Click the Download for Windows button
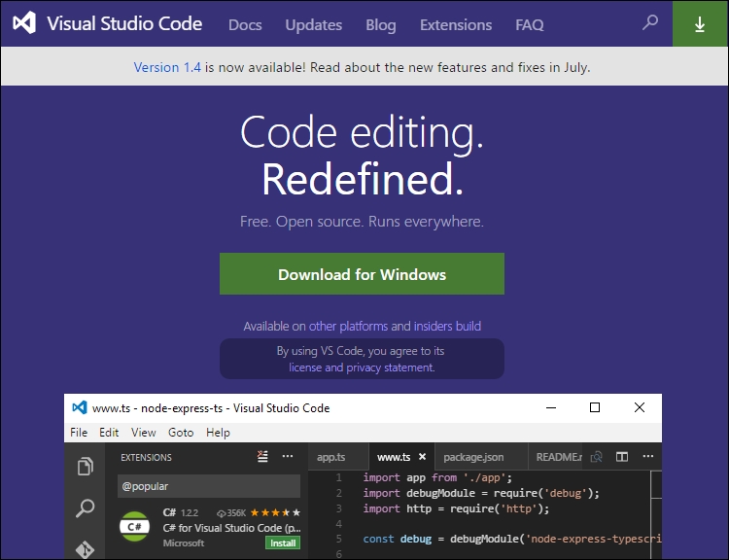729x560 pixels. click(362, 274)
